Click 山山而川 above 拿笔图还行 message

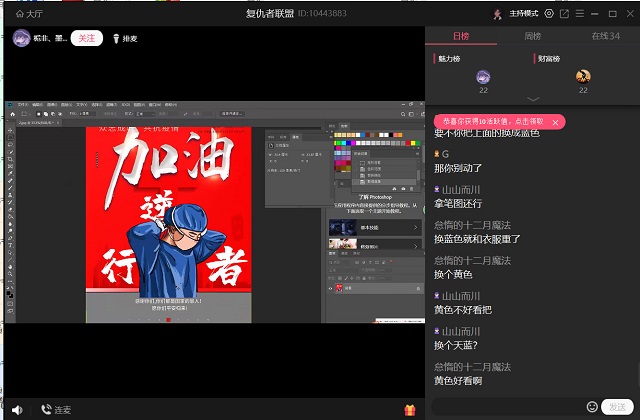tap(461, 190)
